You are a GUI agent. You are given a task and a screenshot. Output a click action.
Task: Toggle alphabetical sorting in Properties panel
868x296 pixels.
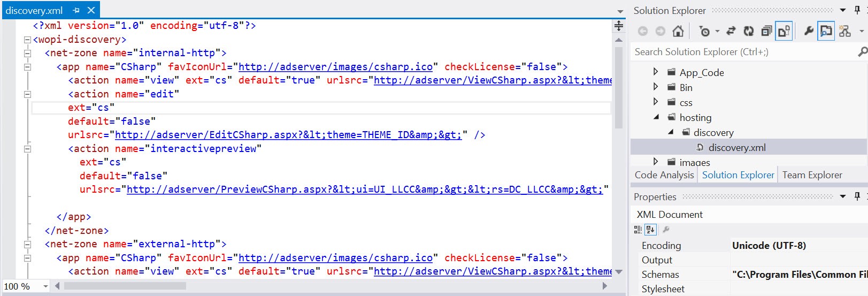tap(650, 230)
